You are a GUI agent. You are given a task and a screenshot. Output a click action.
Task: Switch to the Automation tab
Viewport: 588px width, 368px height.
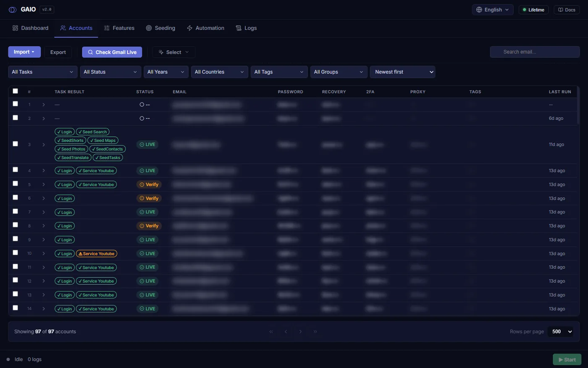click(x=205, y=28)
